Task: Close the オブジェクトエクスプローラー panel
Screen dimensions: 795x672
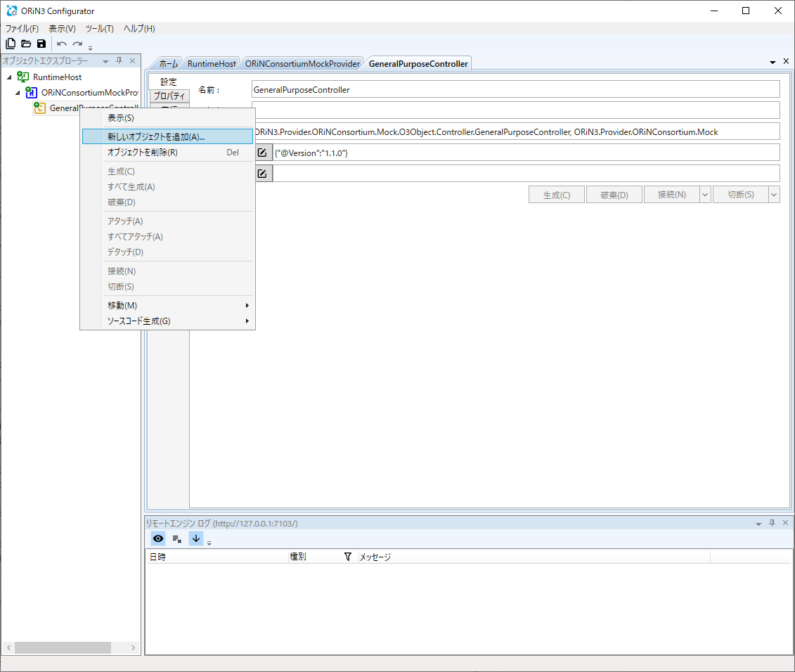Action: (132, 61)
